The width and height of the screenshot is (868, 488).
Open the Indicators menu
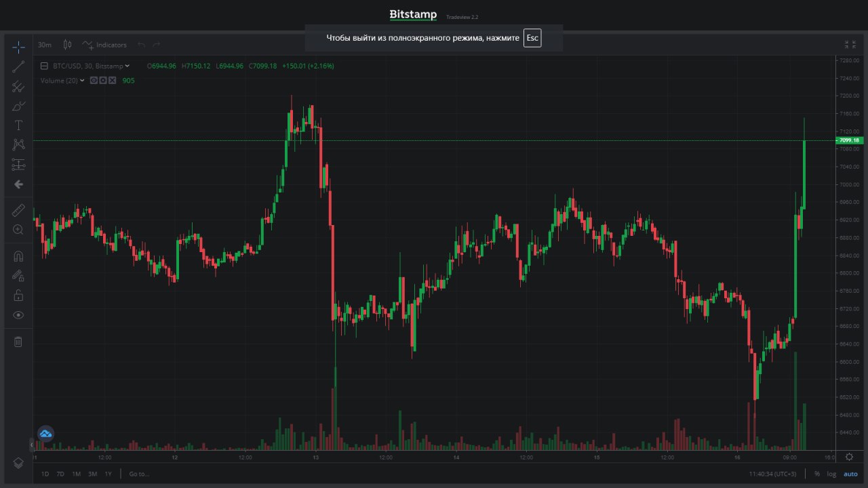(104, 45)
